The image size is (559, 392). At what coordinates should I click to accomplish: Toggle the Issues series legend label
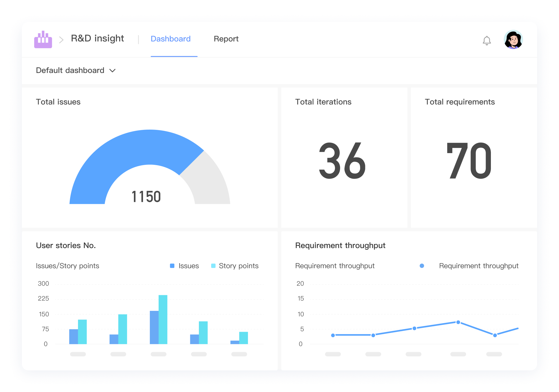click(188, 266)
